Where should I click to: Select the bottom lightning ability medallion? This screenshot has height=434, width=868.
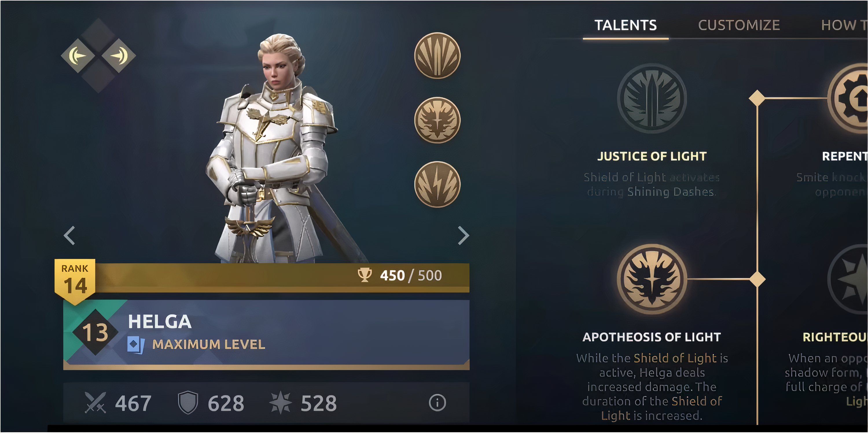[x=437, y=184]
